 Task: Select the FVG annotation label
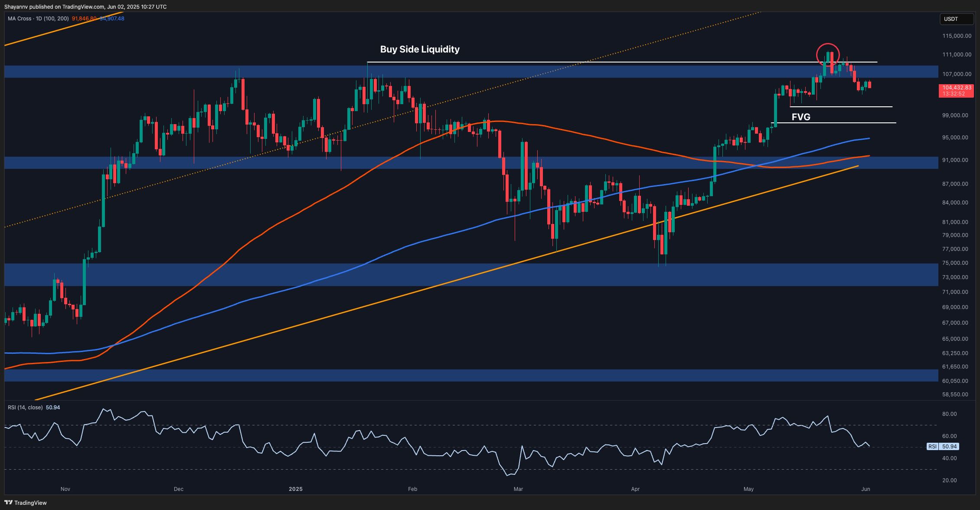(x=800, y=117)
